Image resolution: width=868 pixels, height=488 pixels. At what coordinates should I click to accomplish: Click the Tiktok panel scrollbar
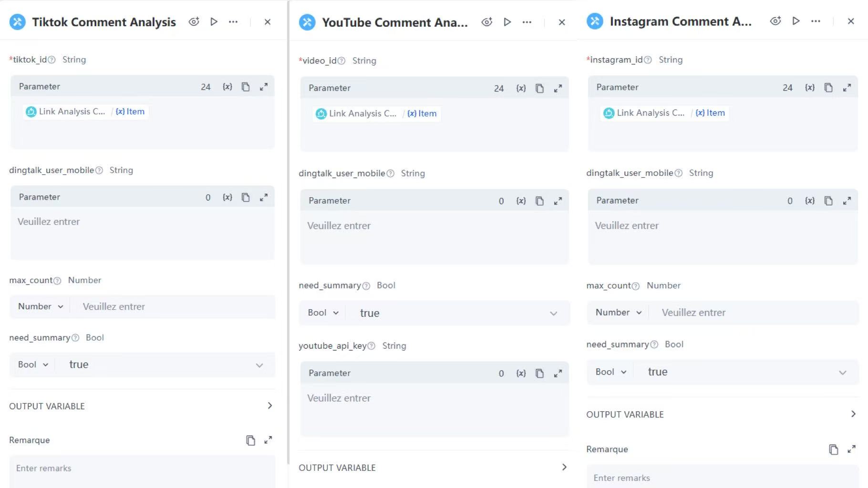pos(288,232)
